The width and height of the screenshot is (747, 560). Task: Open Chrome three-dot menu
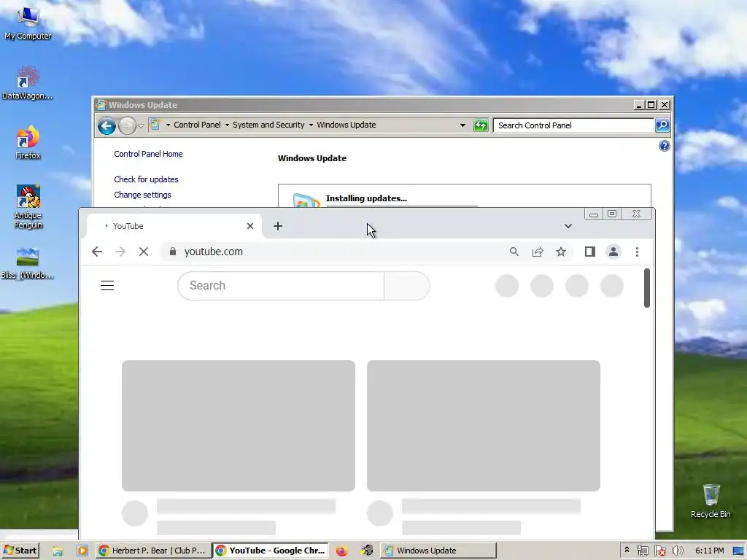637,252
